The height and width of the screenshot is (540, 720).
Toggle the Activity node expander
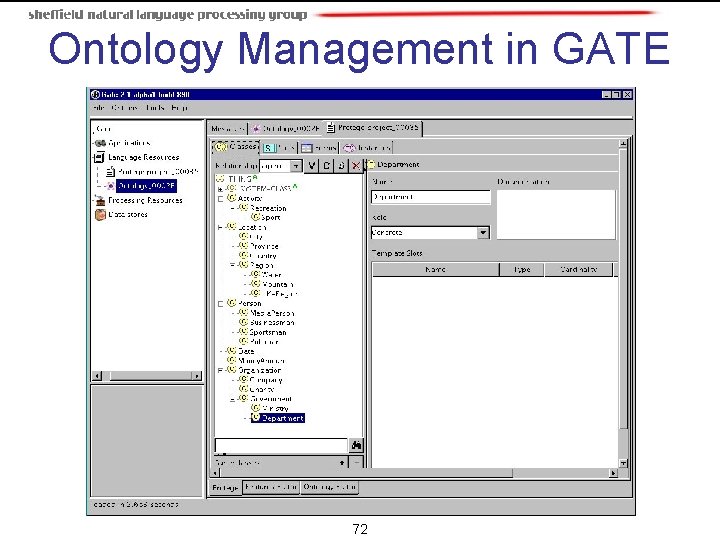[220, 199]
